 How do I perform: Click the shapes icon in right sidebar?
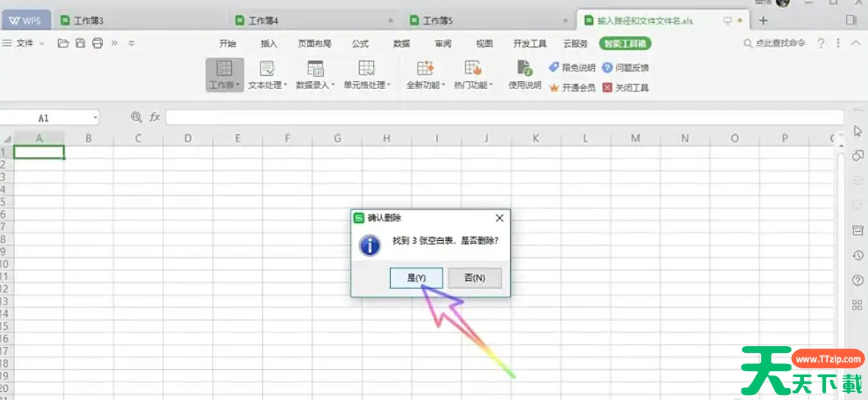coord(858,155)
